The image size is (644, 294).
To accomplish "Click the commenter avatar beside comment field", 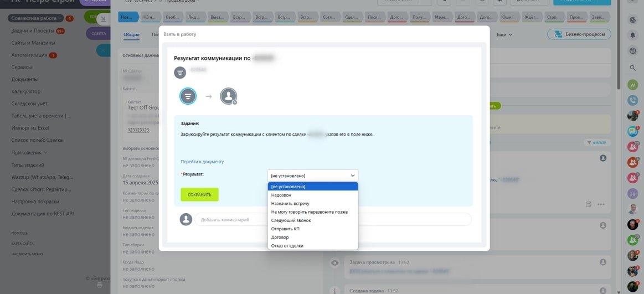I will [x=186, y=219].
